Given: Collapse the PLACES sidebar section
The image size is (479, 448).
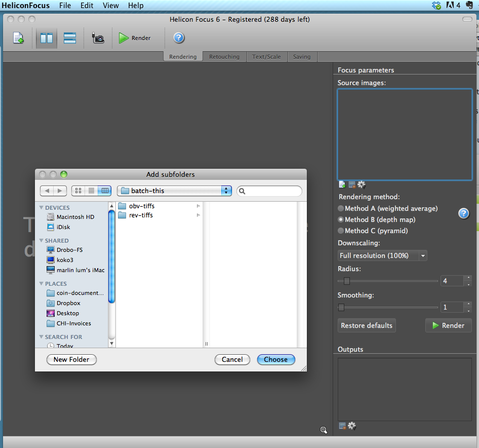Looking at the screenshot, I should pyautogui.click(x=41, y=284).
